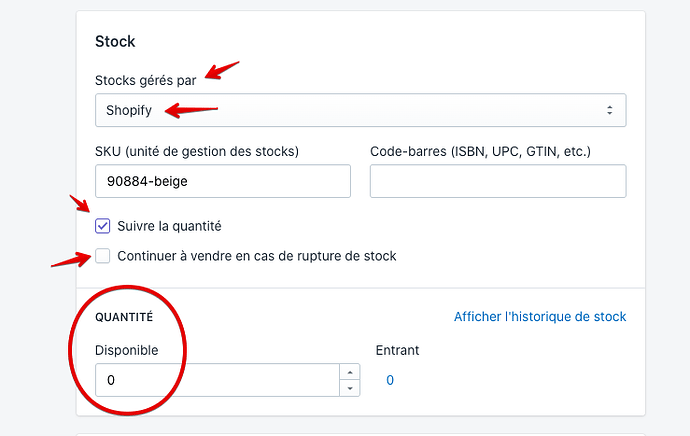Focus the empty Code-barres input field

497,181
